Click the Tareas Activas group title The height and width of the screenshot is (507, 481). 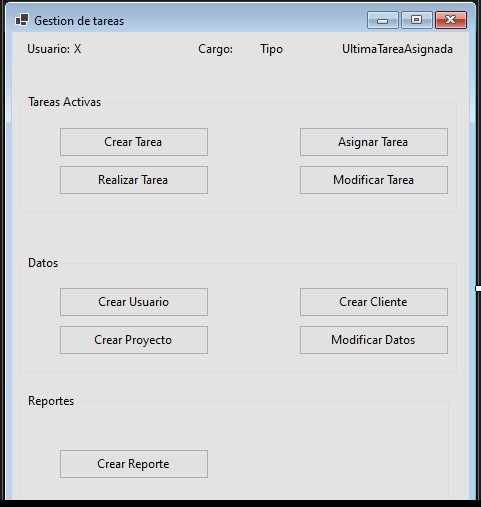(x=64, y=102)
